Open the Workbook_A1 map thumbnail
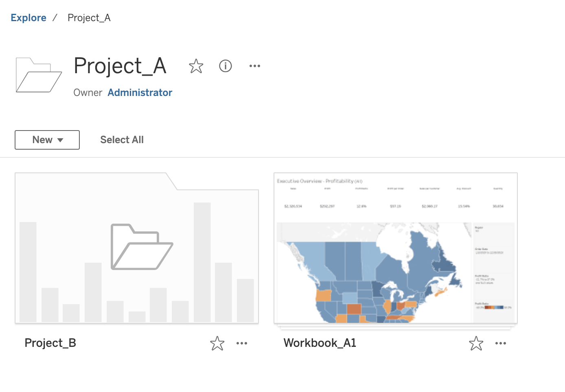The width and height of the screenshot is (565, 392). point(396,248)
